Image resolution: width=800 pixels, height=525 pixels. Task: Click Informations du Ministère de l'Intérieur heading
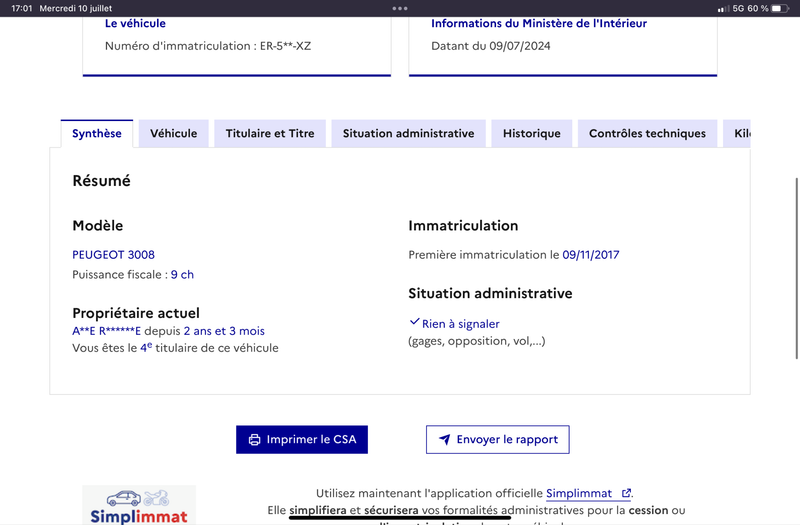539,23
